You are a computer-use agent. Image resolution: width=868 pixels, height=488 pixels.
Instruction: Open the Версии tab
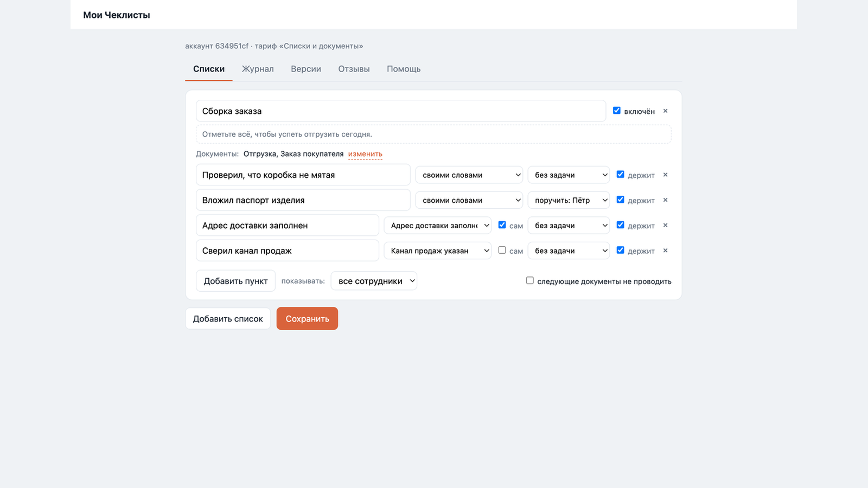pyautogui.click(x=306, y=69)
